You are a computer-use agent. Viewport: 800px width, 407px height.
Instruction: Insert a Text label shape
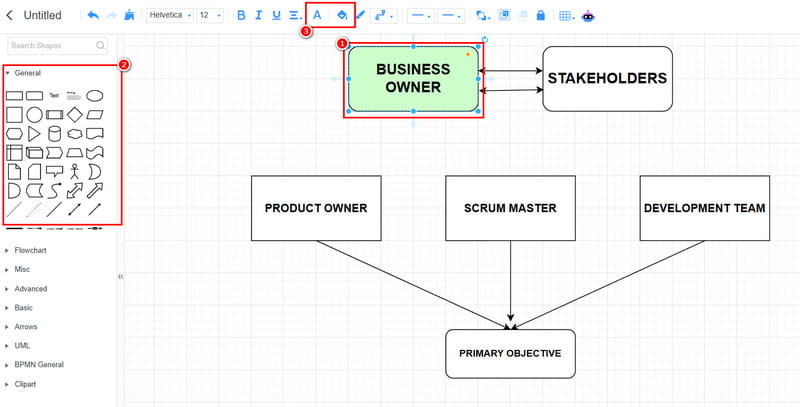click(54, 95)
